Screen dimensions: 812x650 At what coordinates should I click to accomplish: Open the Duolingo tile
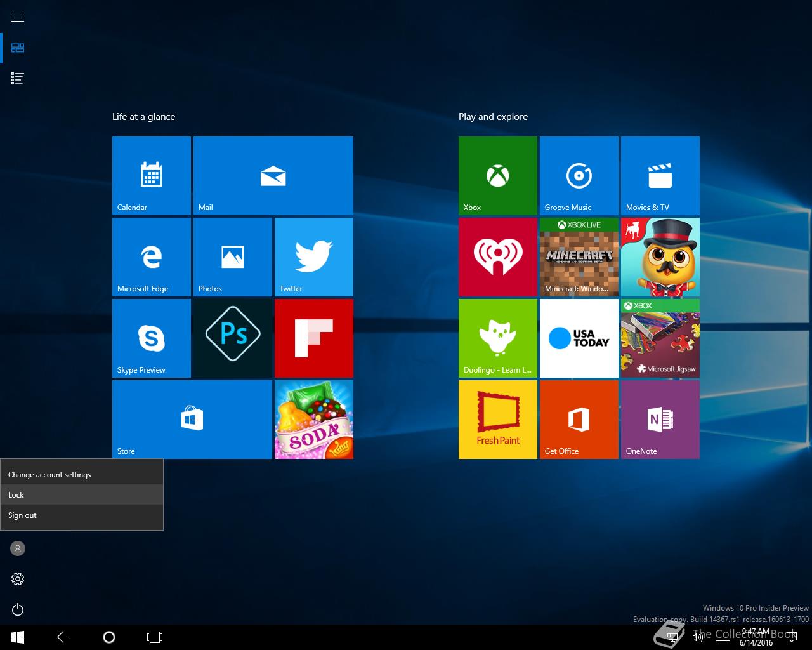pyautogui.click(x=498, y=338)
